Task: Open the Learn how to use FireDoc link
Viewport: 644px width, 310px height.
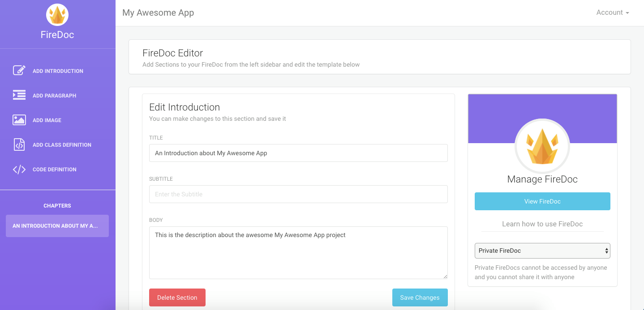Action: pyautogui.click(x=542, y=224)
